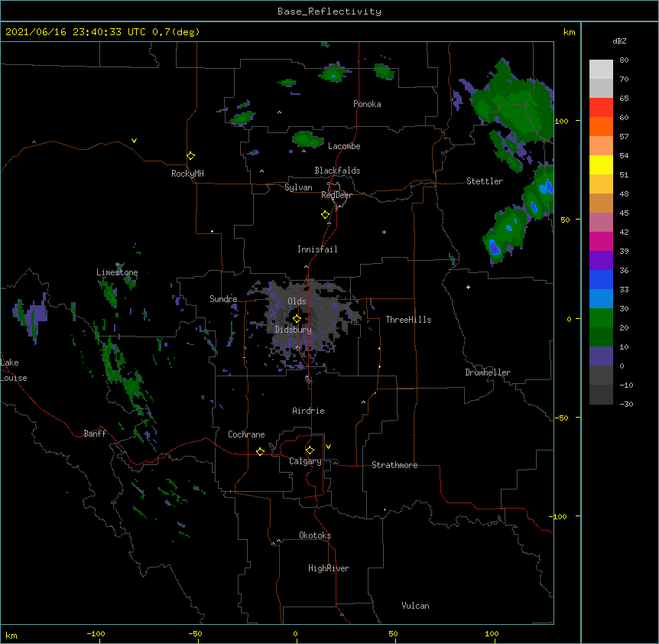Click the green echo cell west of Lacombe

[x=307, y=138]
